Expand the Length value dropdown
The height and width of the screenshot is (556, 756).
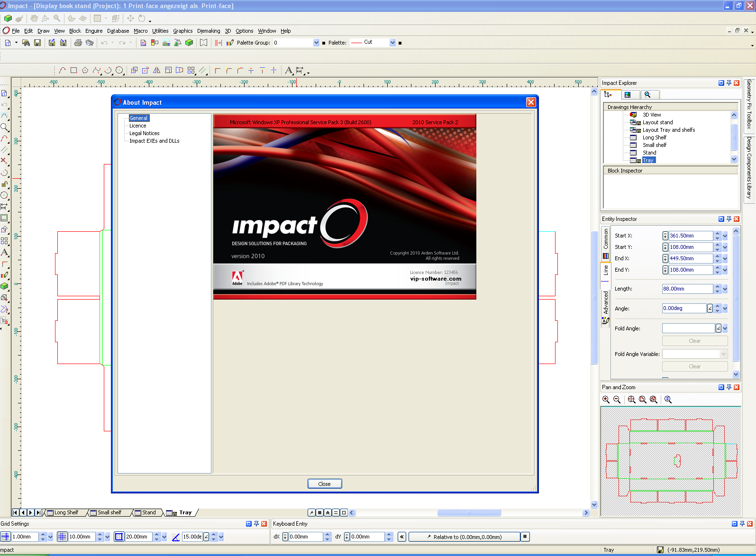click(725, 289)
